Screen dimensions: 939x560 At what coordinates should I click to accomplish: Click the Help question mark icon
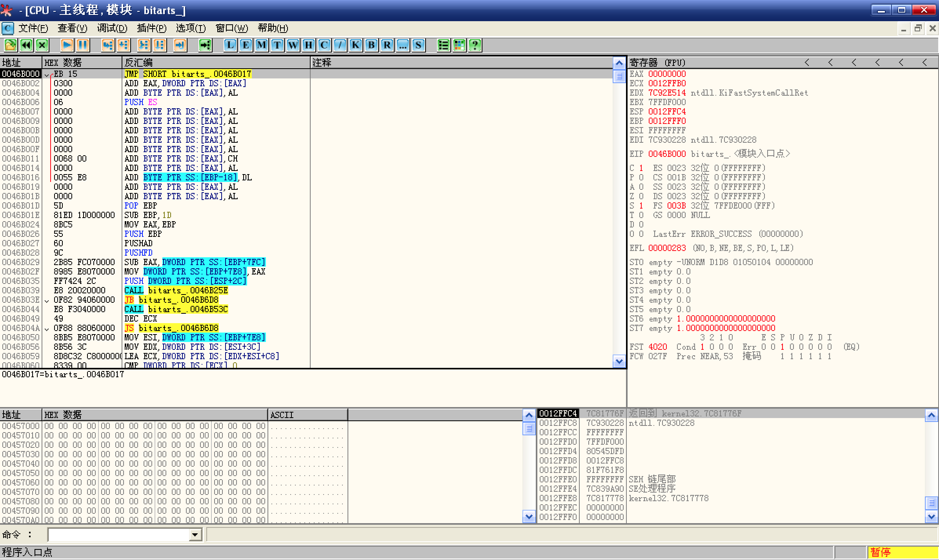coord(475,45)
